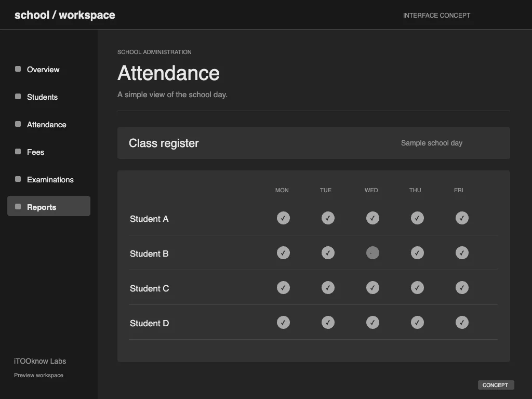The height and width of the screenshot is (399, 532).
Task: Open the Overview sidebar item
Action: [49, 69]
